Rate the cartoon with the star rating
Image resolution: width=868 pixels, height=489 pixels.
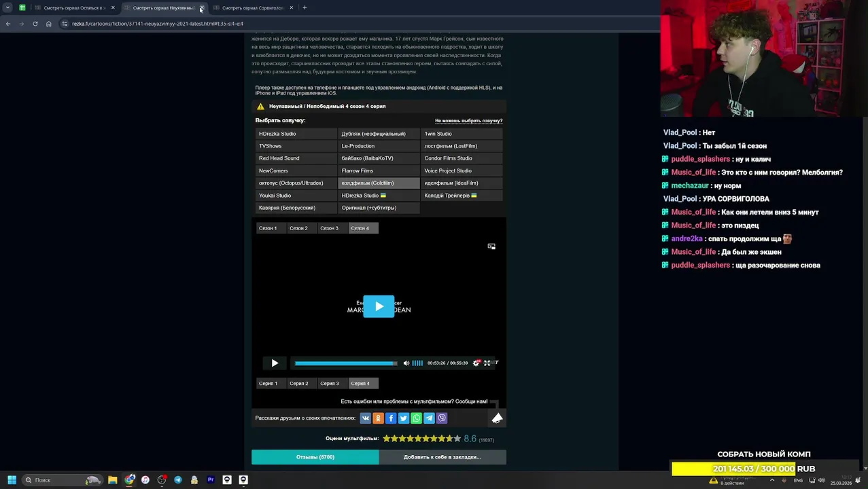(x=421, y=439)
